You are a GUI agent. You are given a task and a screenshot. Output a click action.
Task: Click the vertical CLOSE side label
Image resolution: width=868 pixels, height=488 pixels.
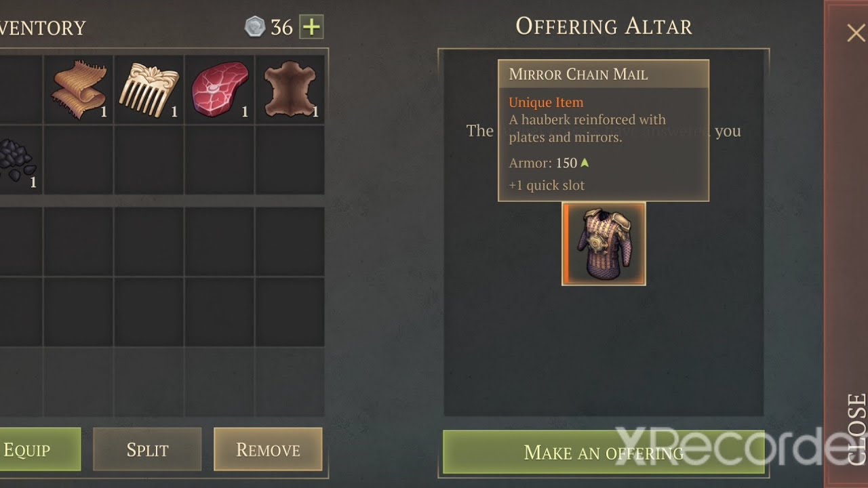point(856,428)
